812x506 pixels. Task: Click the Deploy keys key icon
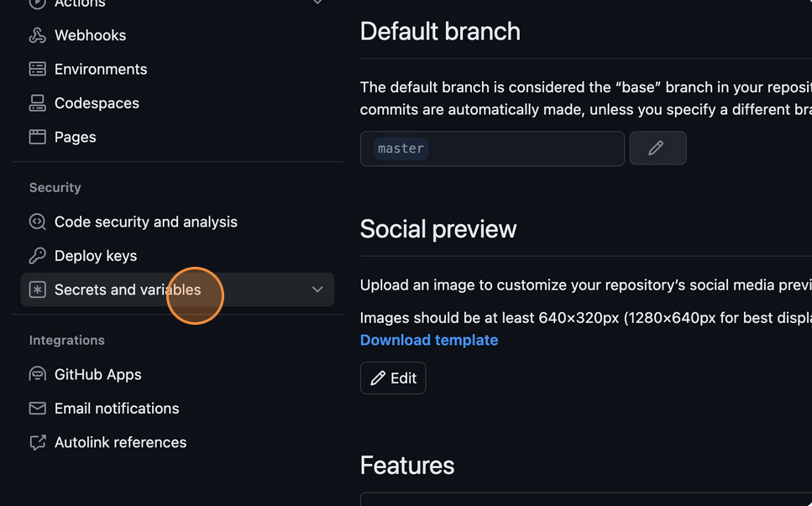(x=37, y=256)
